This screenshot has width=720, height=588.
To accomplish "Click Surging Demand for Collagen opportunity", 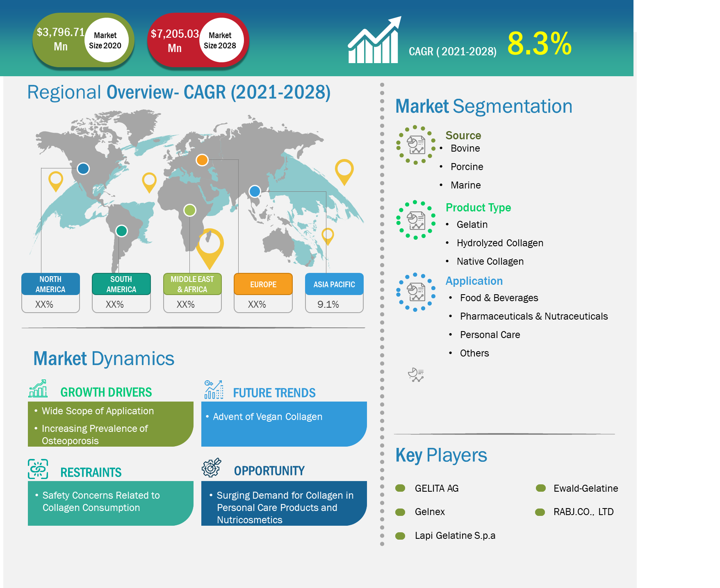I will coord(285,507).
